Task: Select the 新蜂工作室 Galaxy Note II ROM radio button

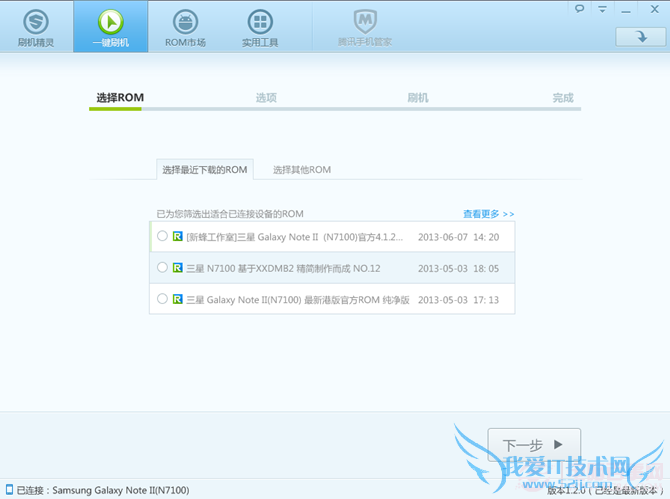Action: (x=162, y=236)
